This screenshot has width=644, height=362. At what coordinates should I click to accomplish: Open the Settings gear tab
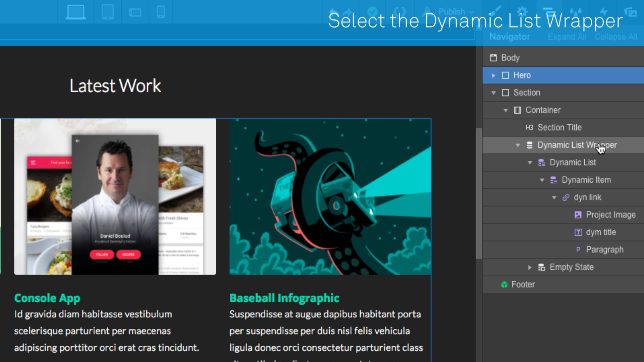click(522, 12)
